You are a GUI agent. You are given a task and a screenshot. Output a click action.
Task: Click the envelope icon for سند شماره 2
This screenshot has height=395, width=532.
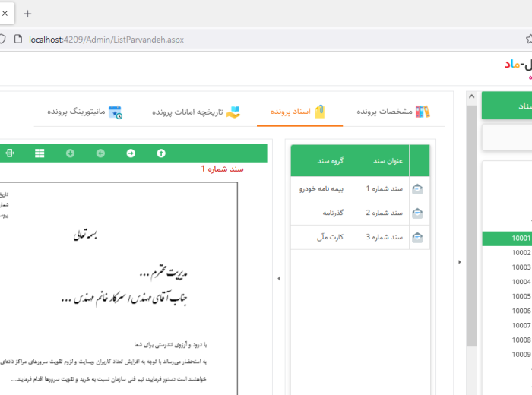417,213
